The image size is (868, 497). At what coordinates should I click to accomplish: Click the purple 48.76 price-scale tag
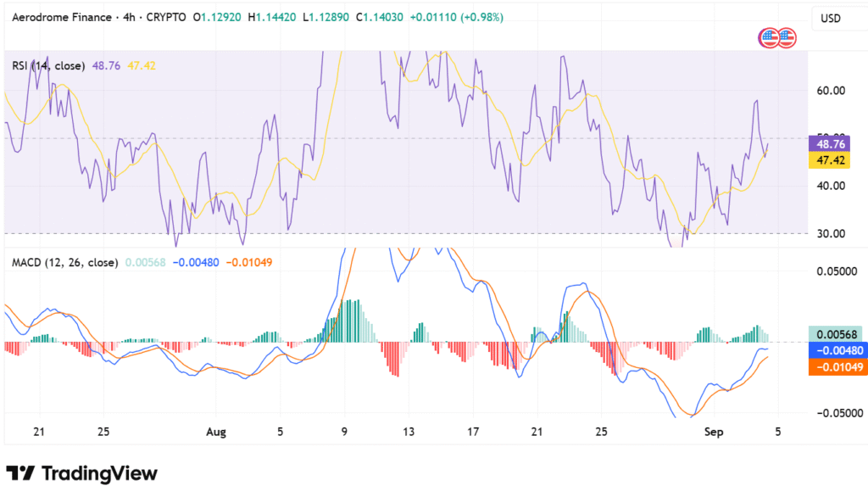click(x=829, y=144)
